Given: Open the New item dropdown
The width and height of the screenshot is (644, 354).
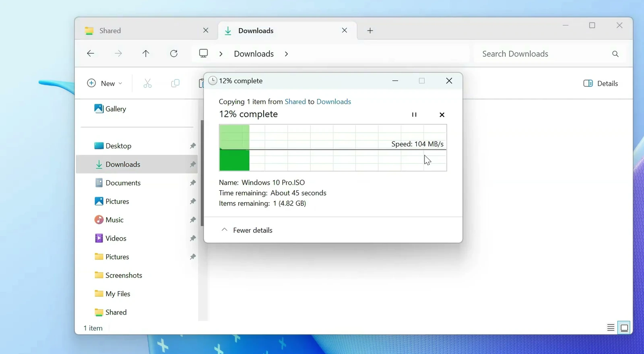Looking at the screenshot, I should 105,83.
